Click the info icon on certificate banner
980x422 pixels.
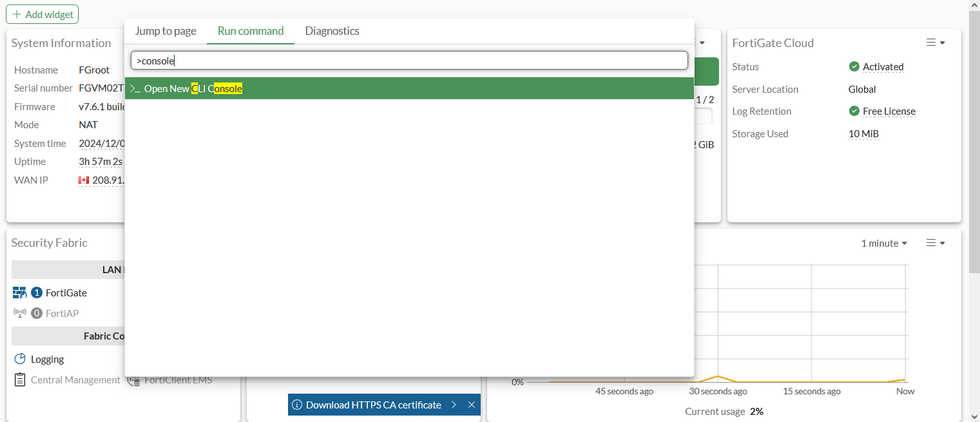[x=297, y=405]
